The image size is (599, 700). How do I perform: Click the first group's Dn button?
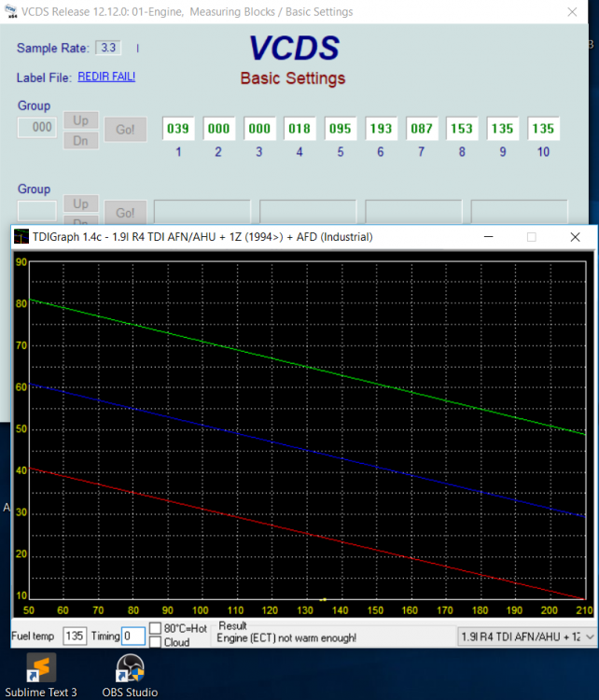click(81, 141)
